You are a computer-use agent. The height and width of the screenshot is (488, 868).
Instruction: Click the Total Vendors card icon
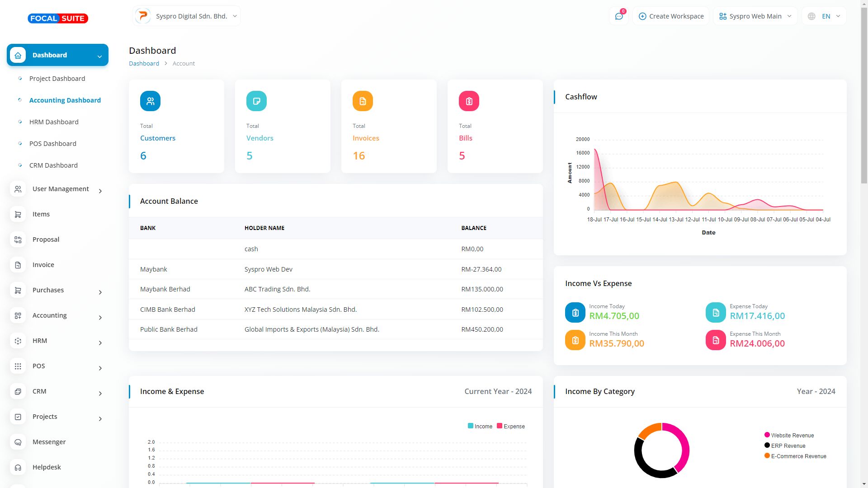pyautogui.click(x=256, y=101)
